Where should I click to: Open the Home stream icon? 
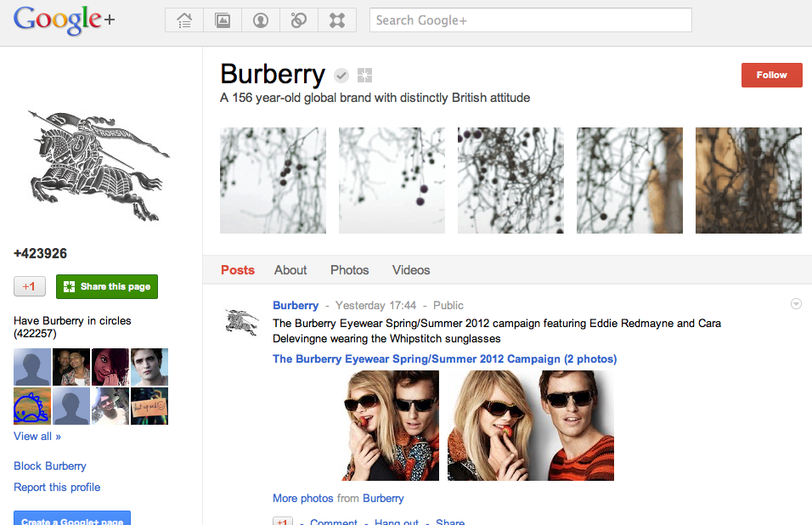[x=184, y=20]
